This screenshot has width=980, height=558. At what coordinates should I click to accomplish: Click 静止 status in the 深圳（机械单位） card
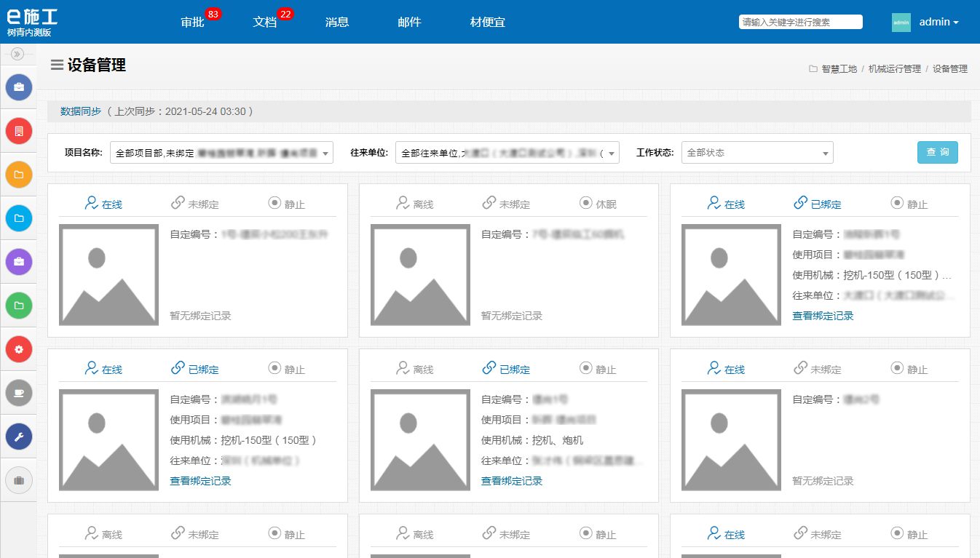pos(287,369)
